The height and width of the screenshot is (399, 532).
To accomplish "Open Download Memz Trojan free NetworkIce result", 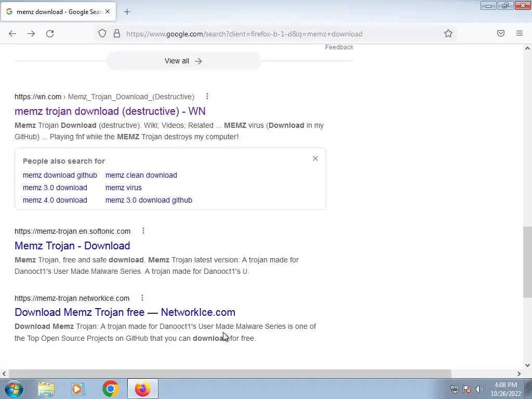I will [125, 312].
